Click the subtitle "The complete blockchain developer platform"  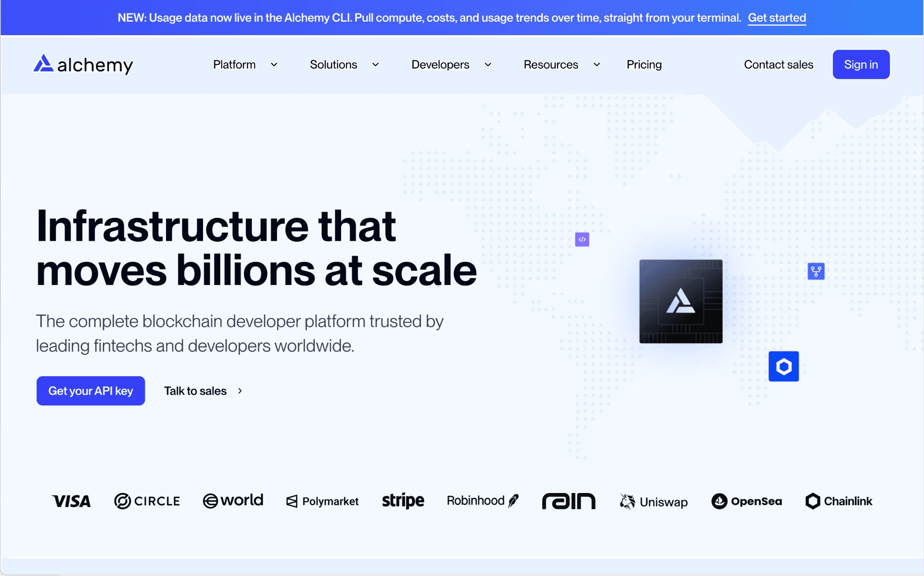pyautogui.click(x=201, y=322)
